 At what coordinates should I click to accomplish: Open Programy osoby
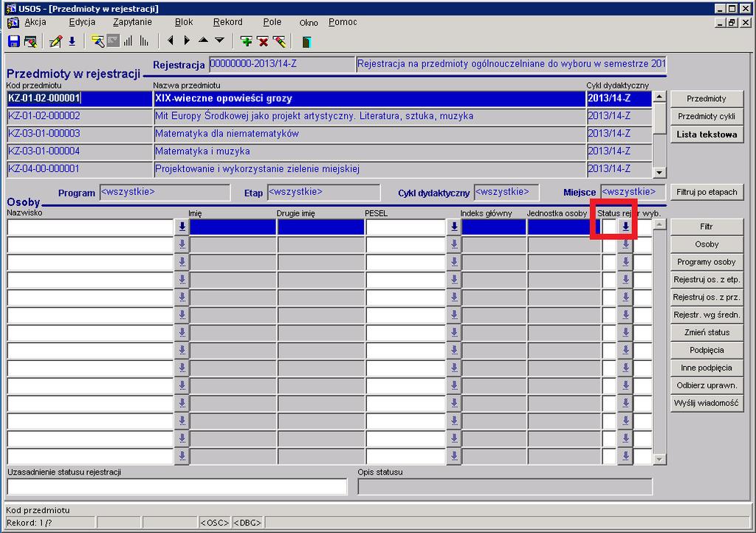pos(707,262)
